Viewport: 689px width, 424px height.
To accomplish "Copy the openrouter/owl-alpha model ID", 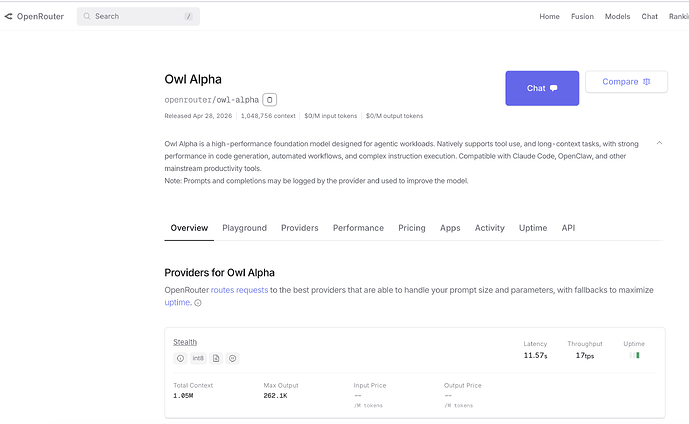I will click(x=269, y=100).
